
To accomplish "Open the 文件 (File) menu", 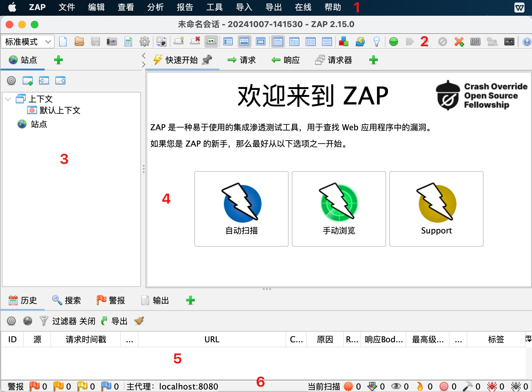I will (67, 7).
